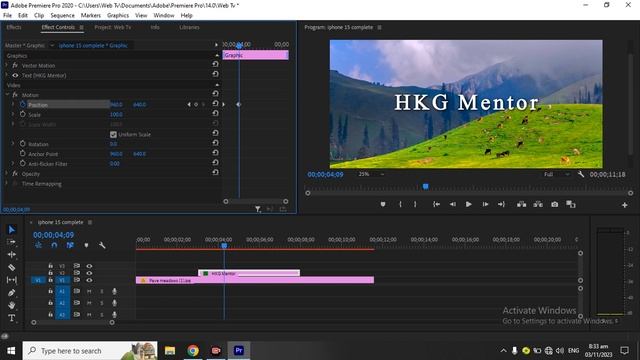Select the Razor tool
640x360 pixels.
click(11, 267)
